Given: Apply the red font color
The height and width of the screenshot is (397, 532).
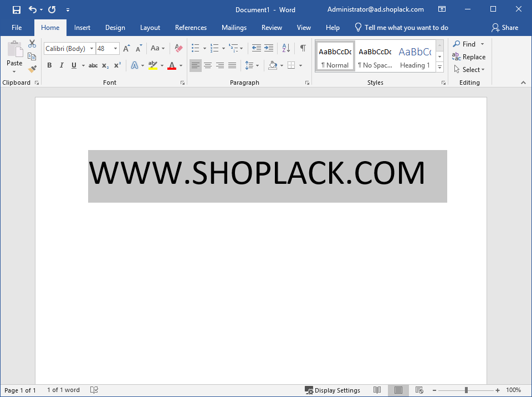Looking at the screenshot, I should coord(172,65).
